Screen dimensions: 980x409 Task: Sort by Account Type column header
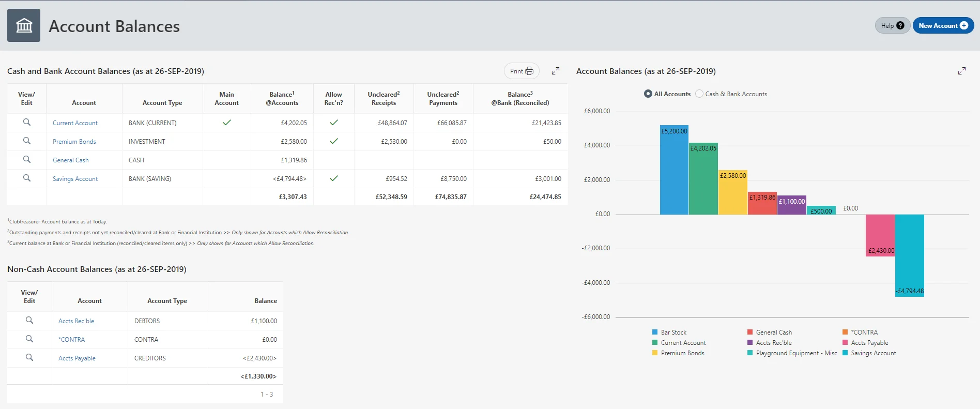[x=162, y=103]
